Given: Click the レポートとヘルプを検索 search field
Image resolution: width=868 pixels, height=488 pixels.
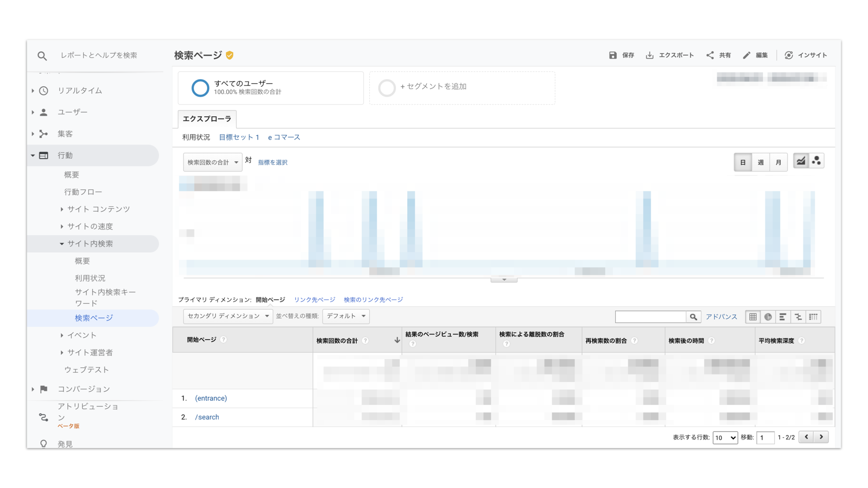Looking at the screenshot, I should point(99,55).
